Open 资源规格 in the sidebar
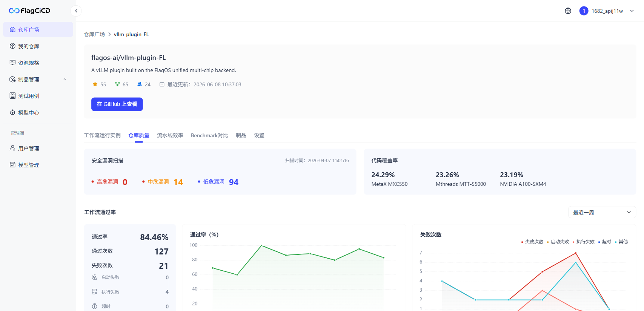This screenshot has width=644, height=311. coord(38,63)
